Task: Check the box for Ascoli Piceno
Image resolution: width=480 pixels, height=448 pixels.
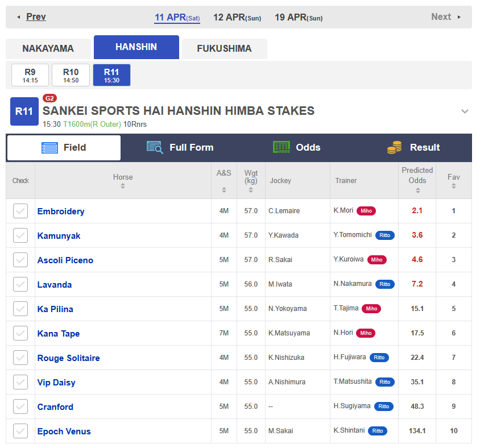Action: tap(20, 260)
